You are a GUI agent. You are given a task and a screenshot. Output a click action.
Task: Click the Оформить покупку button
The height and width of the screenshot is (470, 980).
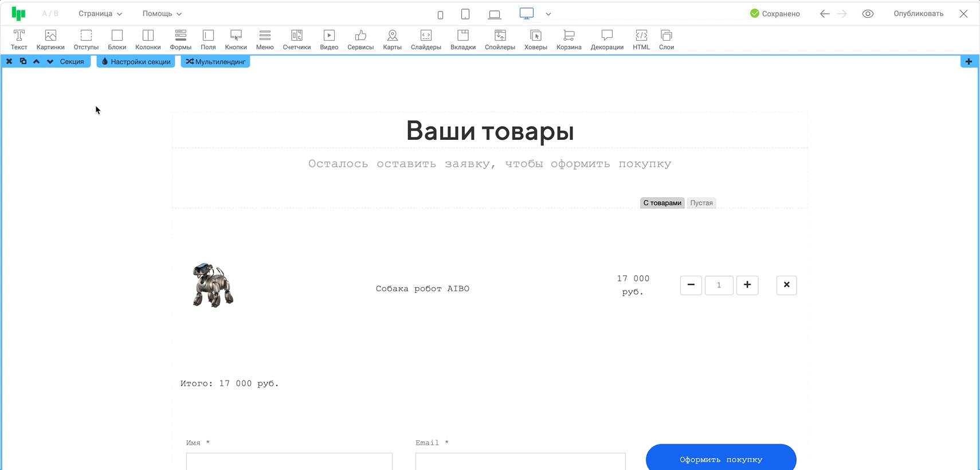[721, 457]
